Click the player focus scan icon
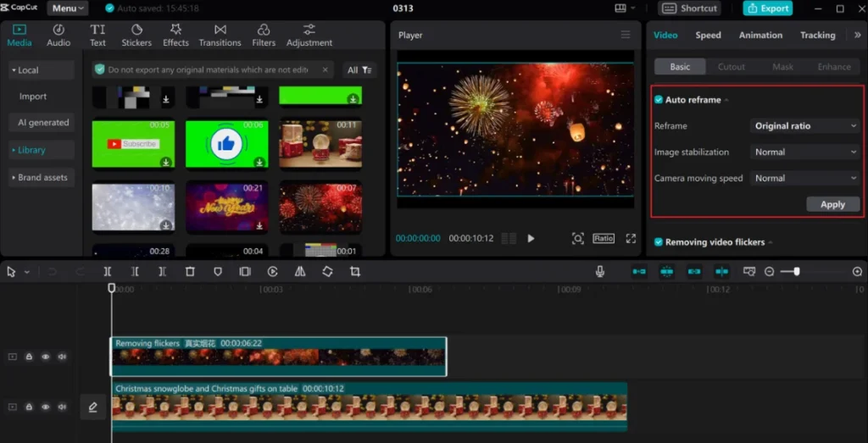This screenshot has width=868, height=443. (577, 238)
